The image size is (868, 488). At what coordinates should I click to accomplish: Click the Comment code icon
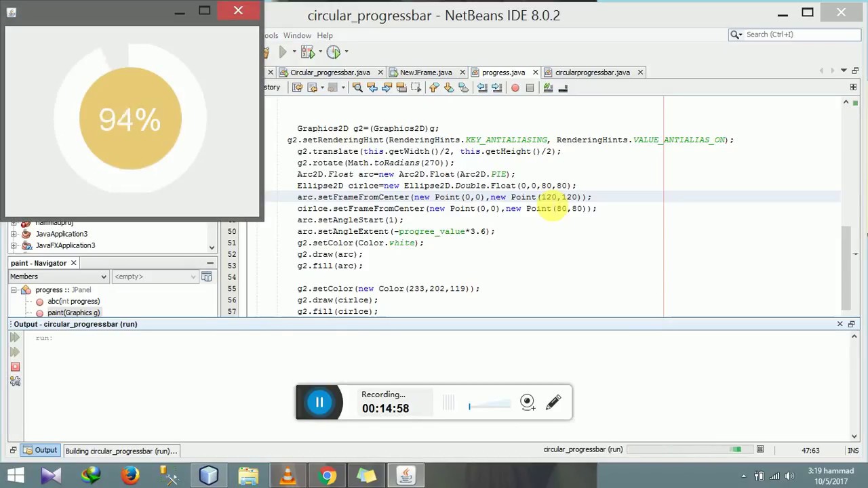[x=548, y=87]
